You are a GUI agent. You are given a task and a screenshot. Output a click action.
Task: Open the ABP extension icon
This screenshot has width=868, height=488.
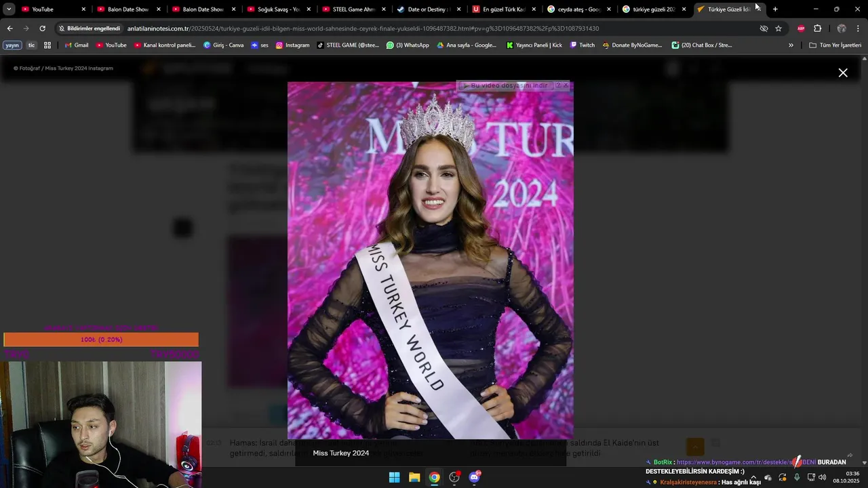coord(801,28)
